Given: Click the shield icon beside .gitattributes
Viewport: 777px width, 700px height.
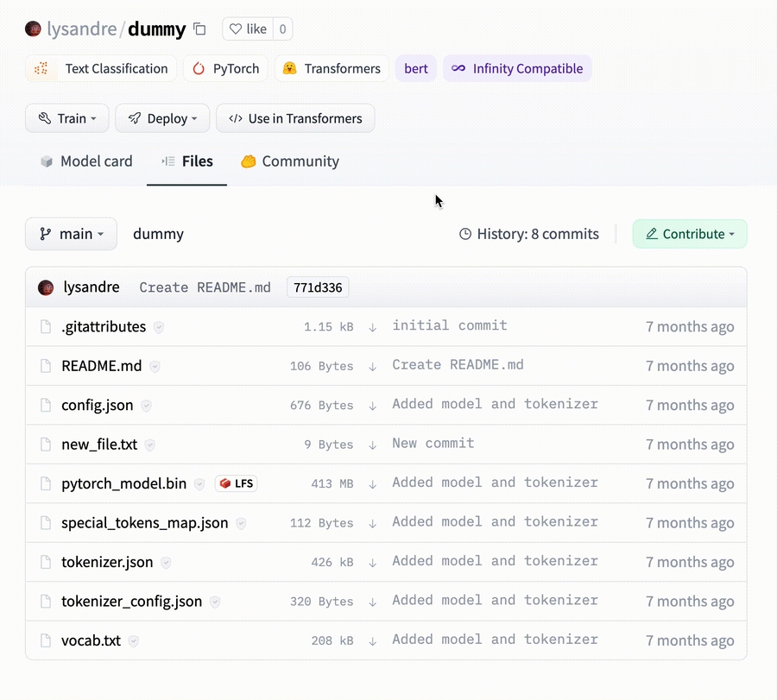Looking at the screenshot, I should (x=159, y=327).
